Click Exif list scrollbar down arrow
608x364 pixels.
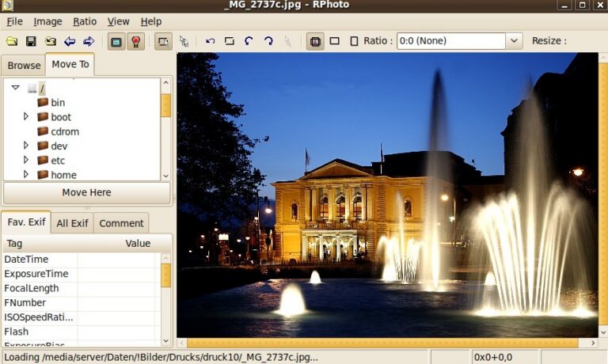[x=166, y=341]
